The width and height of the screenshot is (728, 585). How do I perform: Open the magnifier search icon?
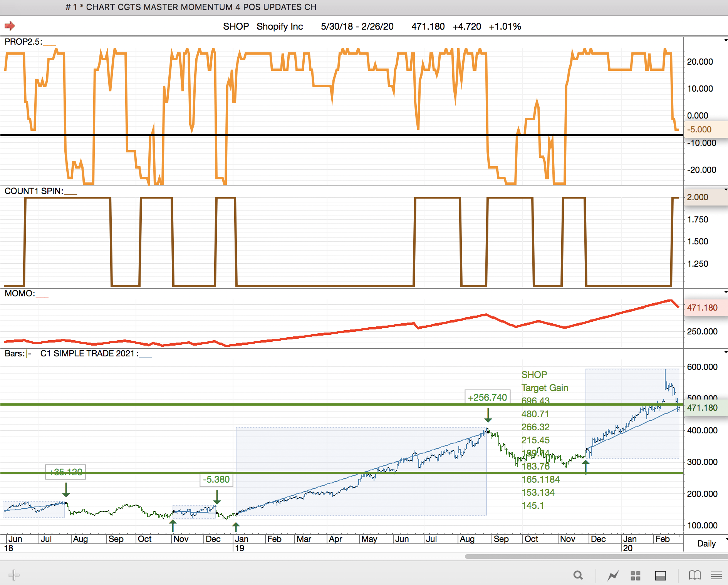(578, 575)
